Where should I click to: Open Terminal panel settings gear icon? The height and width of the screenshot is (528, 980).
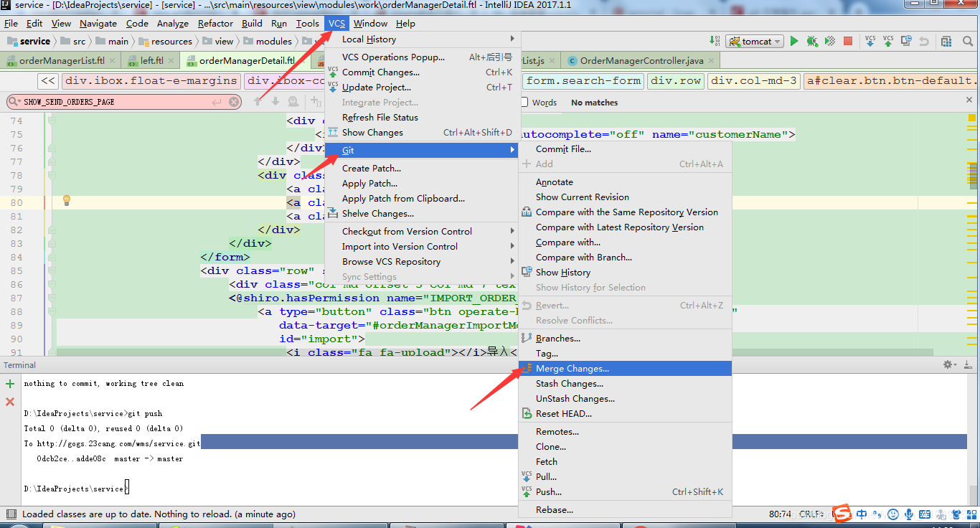pos(950,365)
